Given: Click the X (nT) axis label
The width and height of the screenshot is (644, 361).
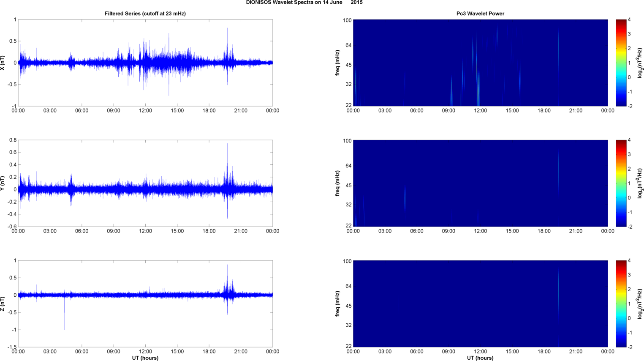Looking at the screenshot, I should [3, 63].
